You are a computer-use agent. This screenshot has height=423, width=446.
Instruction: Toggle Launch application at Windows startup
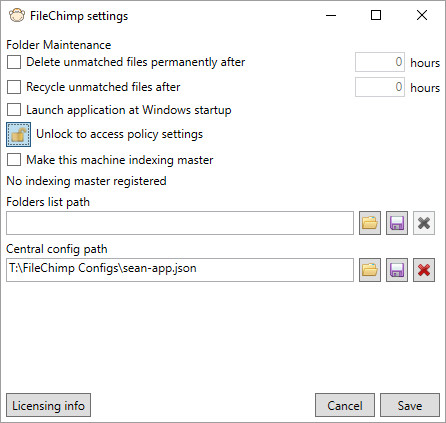coord(14,110)
